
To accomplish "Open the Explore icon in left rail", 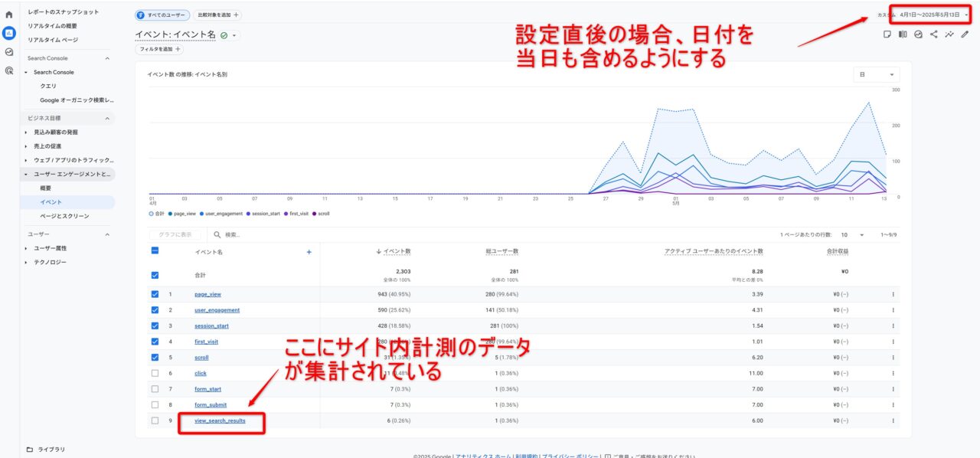I will tap(9, 52).
